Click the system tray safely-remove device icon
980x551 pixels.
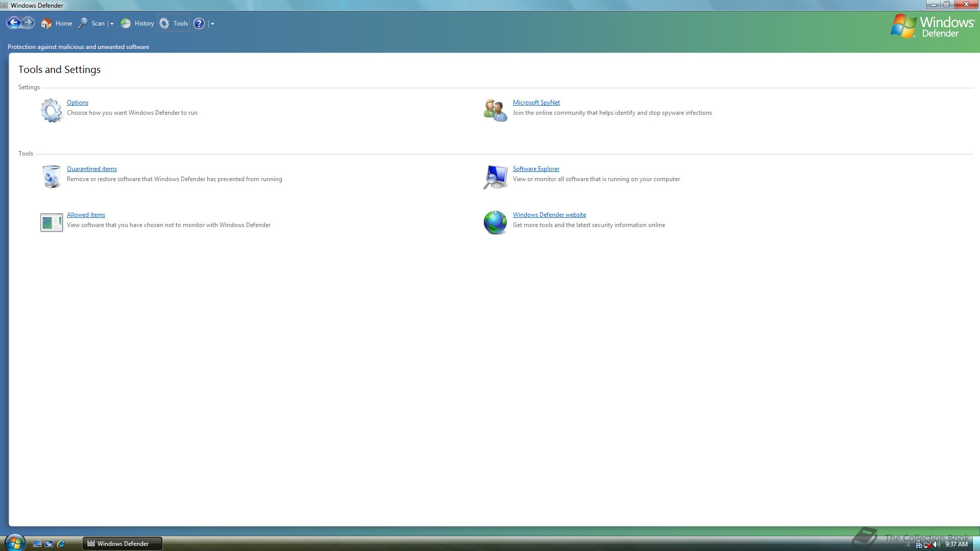tap(919, 544)
